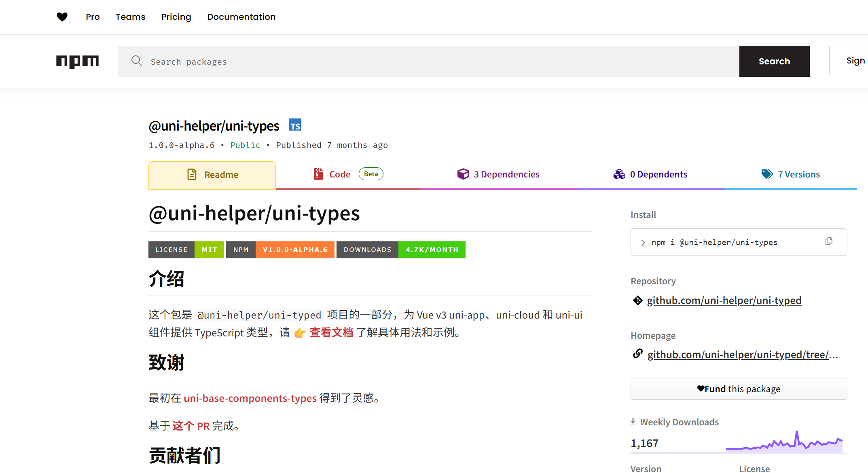This screenshot has width=868, height=473.
Task: Click the git repository diamond icon
Action: (637, 300)
